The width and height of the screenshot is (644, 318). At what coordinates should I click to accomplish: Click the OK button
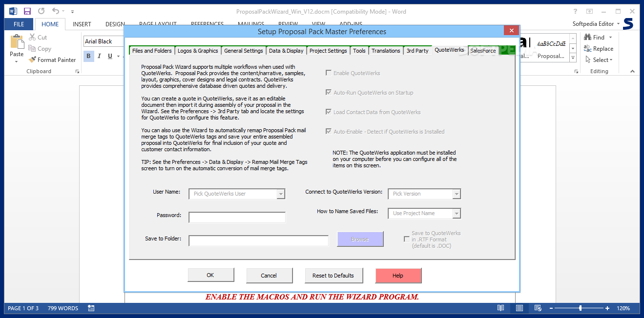click(210, 275)
